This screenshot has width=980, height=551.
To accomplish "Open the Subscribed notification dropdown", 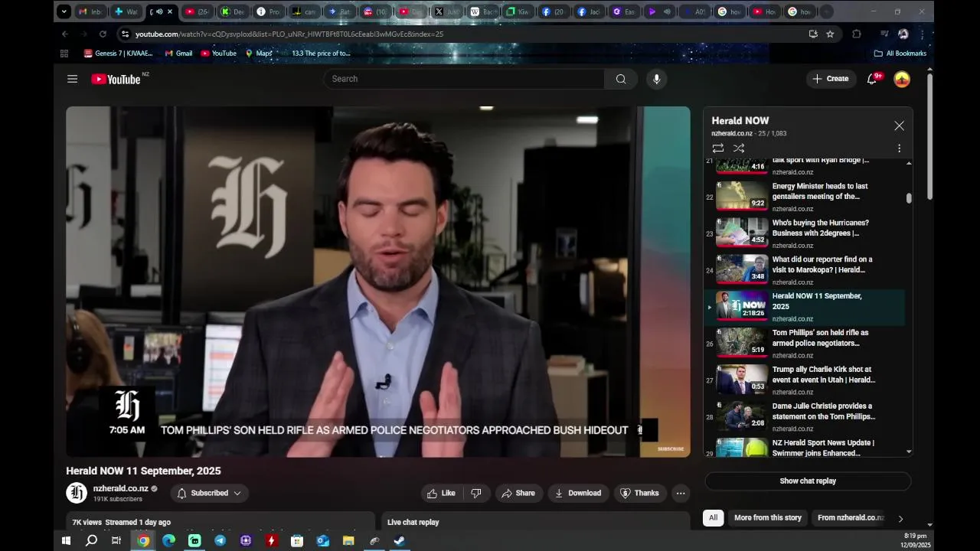I will 209,494.
